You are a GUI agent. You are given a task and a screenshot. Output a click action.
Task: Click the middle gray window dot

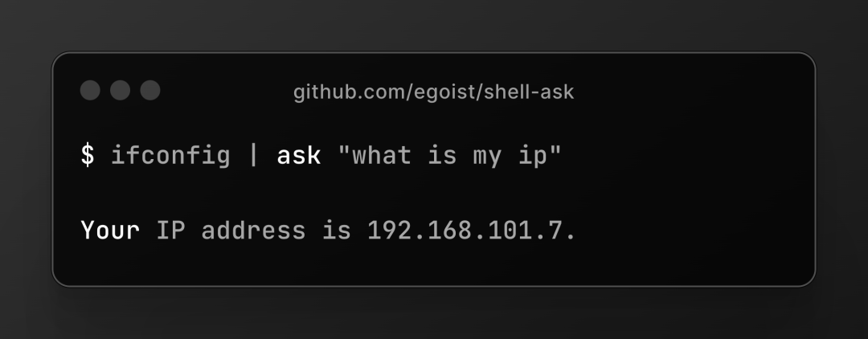[120, 90]
